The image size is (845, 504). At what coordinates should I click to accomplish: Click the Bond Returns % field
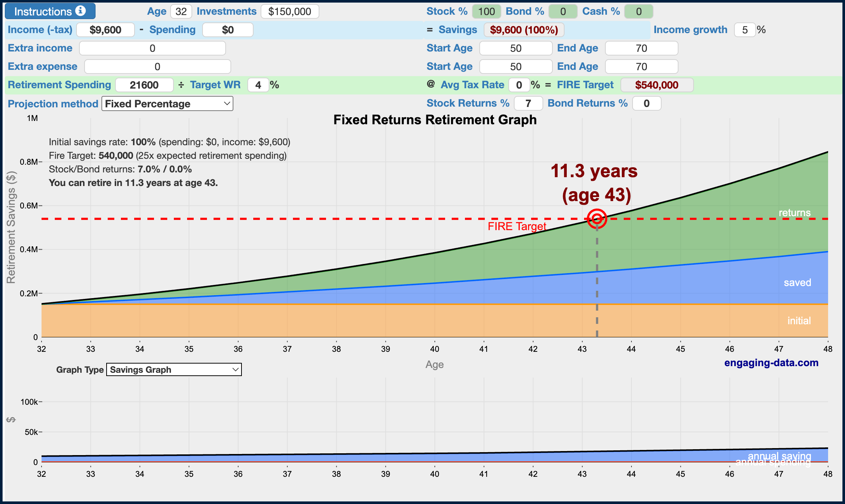[x=647, y=103]
